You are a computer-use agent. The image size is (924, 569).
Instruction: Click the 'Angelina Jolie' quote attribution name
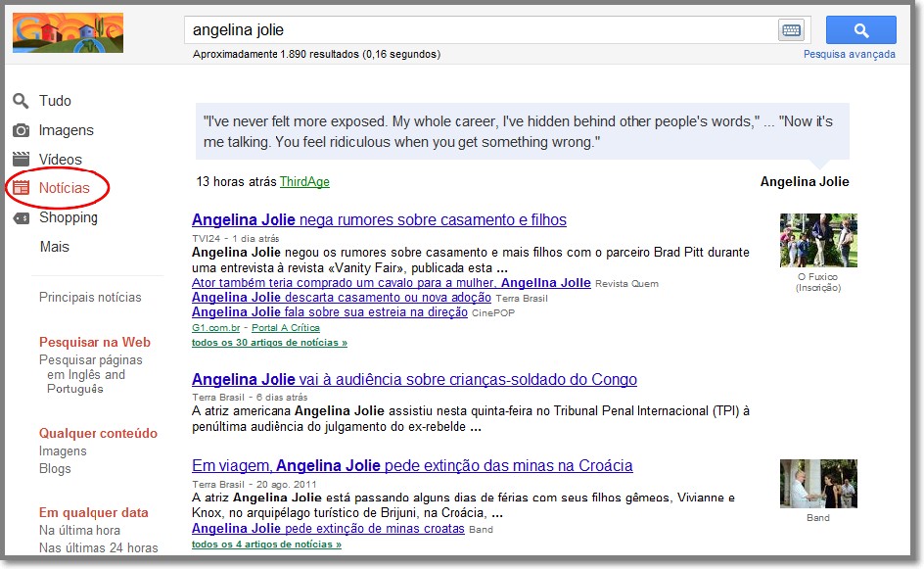[805, 181]
